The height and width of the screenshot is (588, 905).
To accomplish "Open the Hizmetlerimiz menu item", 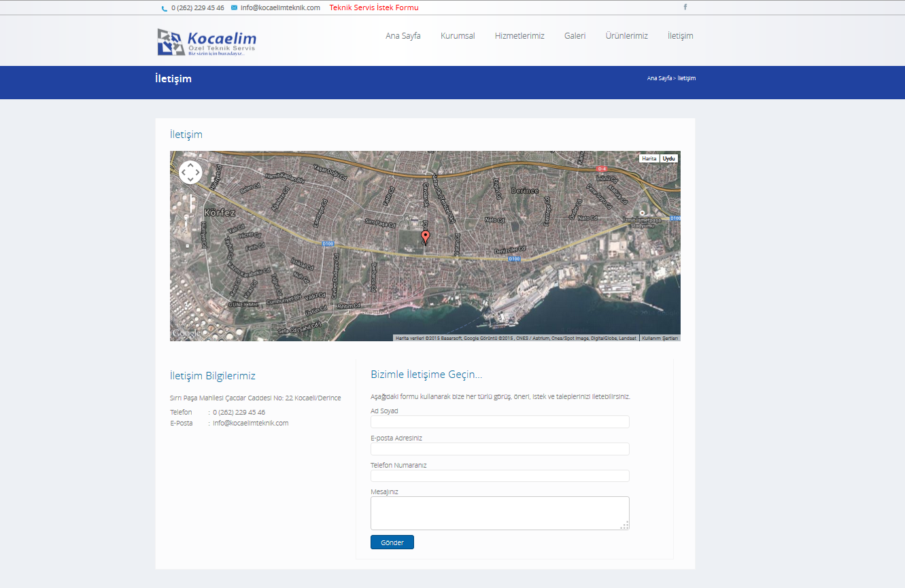I will pyautogui.click(x=519, y=36).
